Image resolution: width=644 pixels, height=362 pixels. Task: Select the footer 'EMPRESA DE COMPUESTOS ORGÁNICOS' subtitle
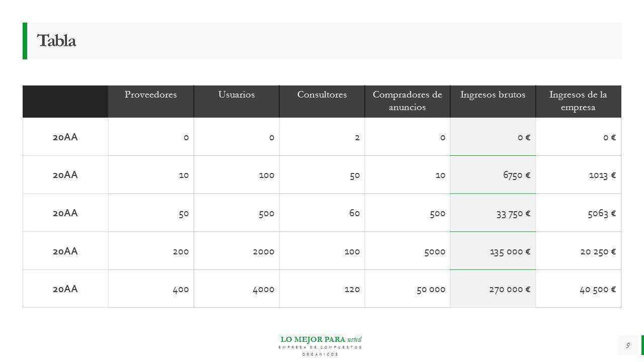coord(320,351)
